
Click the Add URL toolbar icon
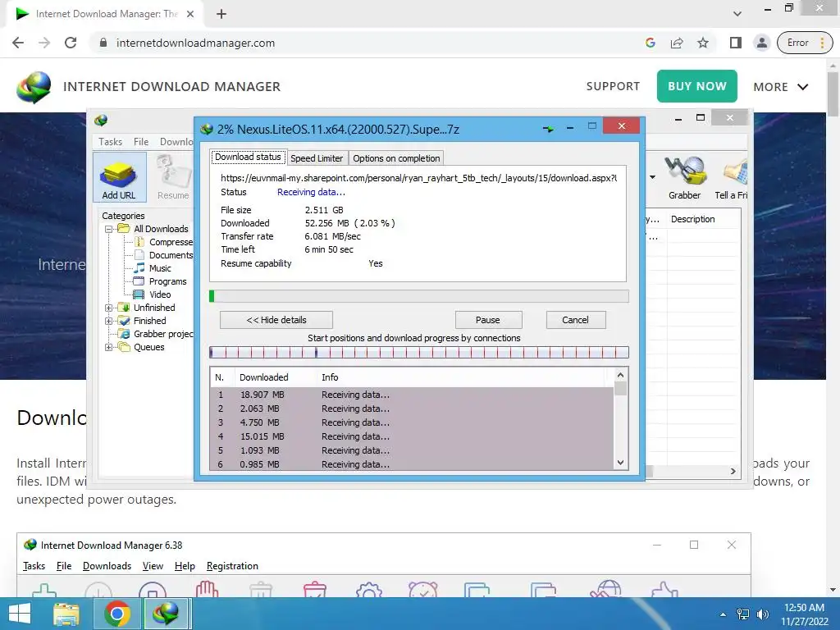[x=119, y=177]
